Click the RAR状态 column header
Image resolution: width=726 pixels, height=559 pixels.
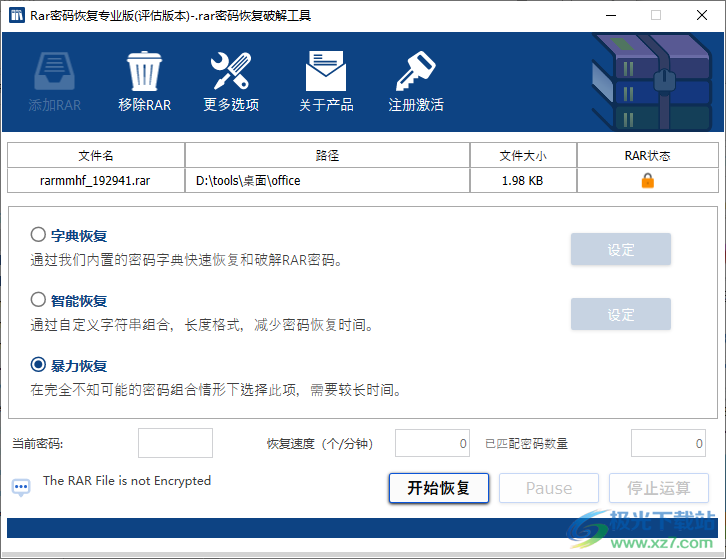click(647, 155)
